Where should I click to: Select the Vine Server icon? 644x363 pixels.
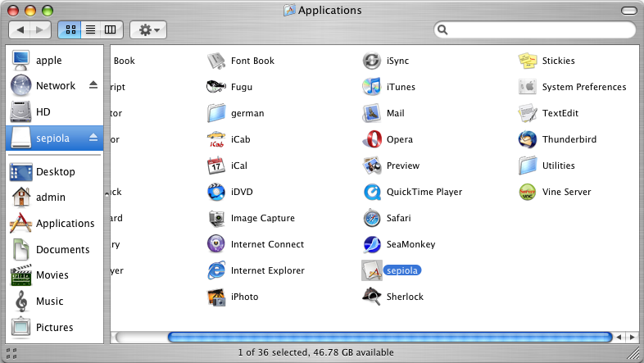coord(528,192)
